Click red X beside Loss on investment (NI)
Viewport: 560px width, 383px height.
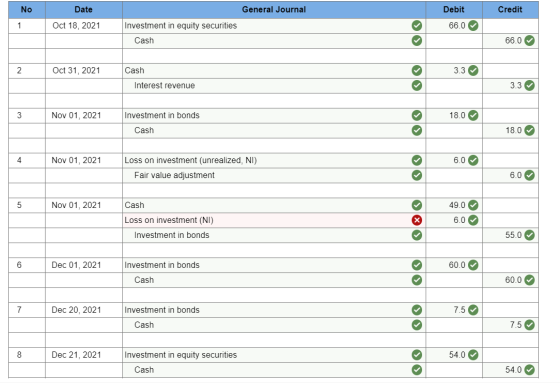point(416,220)
